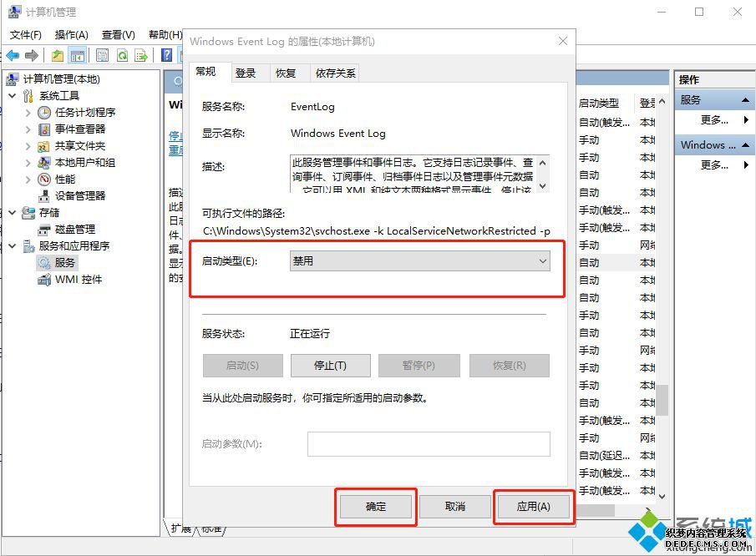This screenshot has height=556, width=756.
Task: Click the Properties sheet toolbar icon
Action: (x=102, y=55)
